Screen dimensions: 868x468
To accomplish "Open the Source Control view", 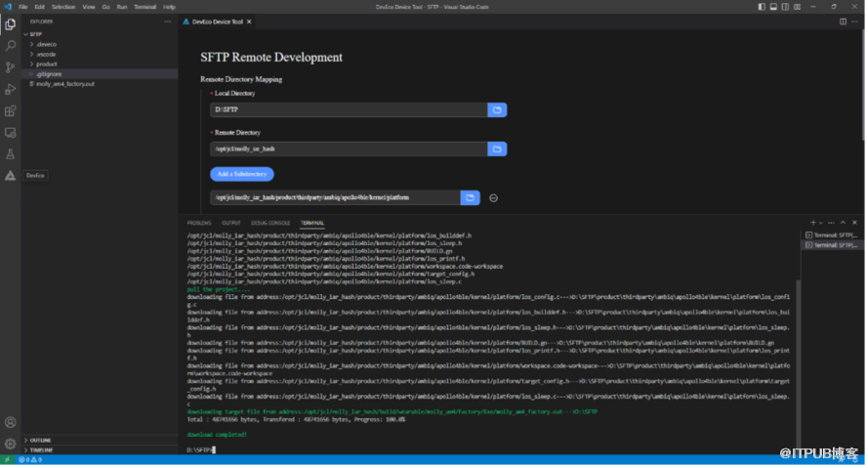I will 10,67.
